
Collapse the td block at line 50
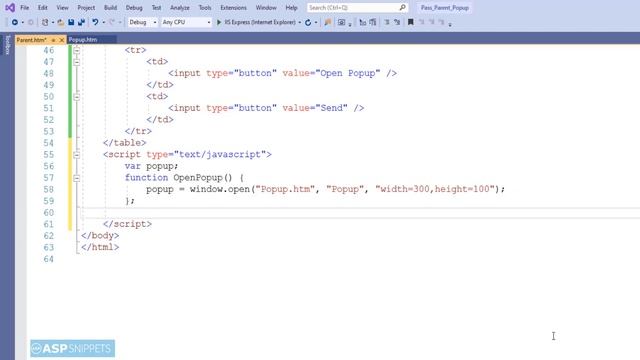[x=77, y=97]
